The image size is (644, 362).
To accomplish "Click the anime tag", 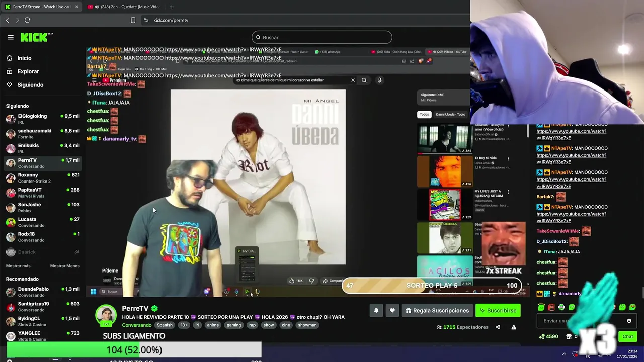I will (213, 325).
